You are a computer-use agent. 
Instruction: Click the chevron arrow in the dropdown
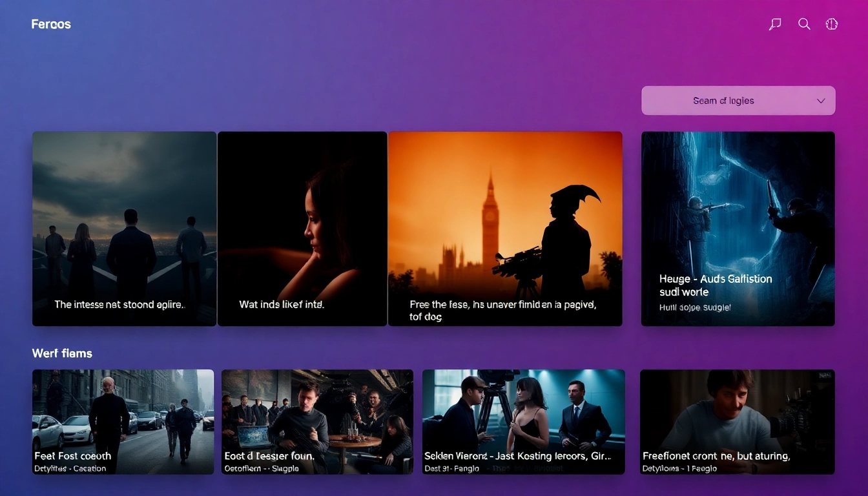point(821,101)
